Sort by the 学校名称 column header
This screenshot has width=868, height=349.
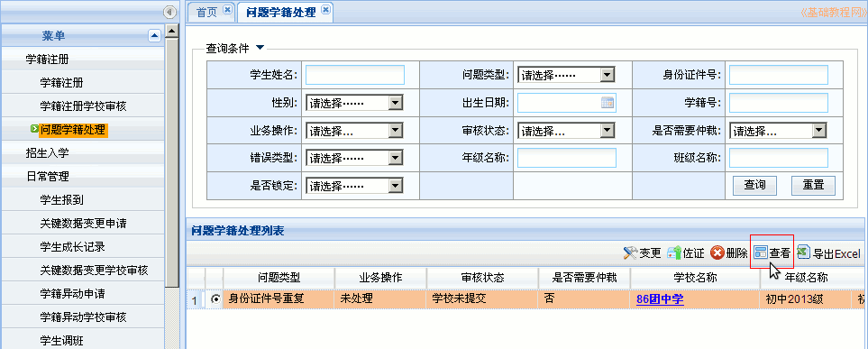[695, 278]
